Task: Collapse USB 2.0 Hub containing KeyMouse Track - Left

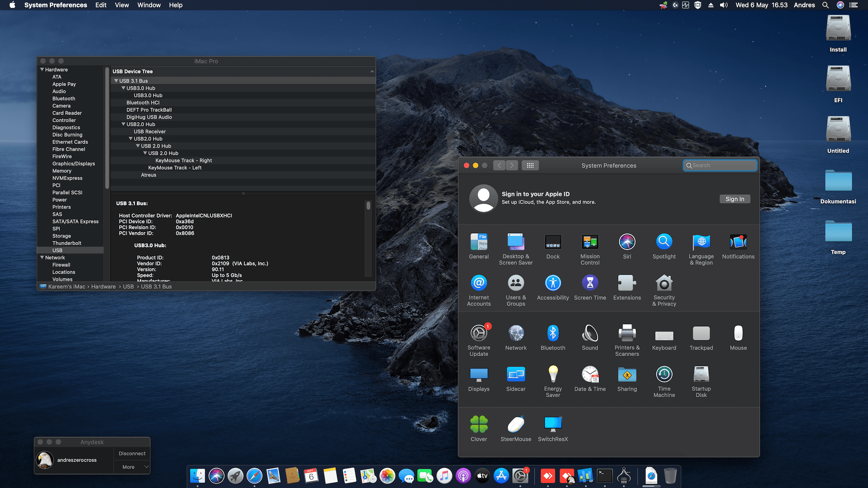Action: click(x=138, y=146)
